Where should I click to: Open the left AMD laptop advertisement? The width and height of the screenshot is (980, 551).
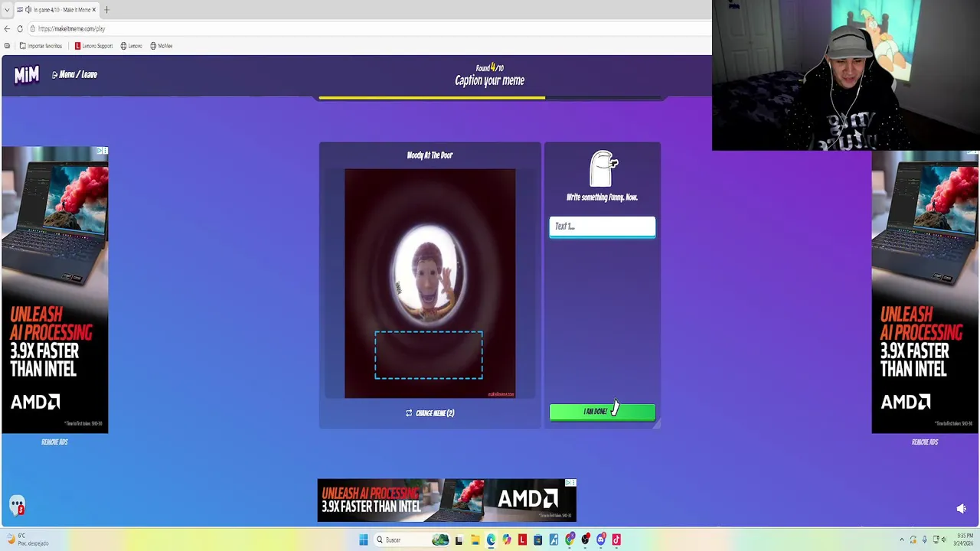tap(54, 291)
